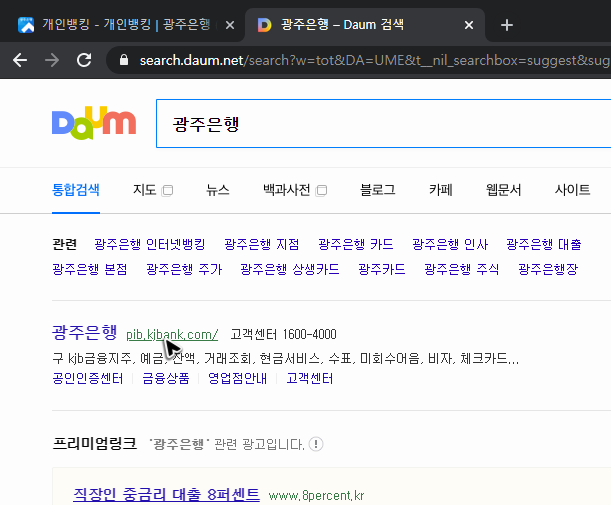Close the 광주은행 – Daum 검색 tab
Image resolution: width=611 pixels, height=505 pixels.
coord(469,25)
